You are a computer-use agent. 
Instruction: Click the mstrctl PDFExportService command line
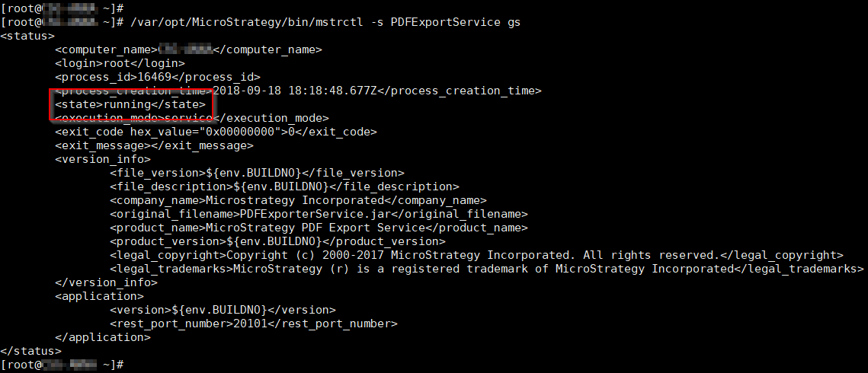point(261,23)
